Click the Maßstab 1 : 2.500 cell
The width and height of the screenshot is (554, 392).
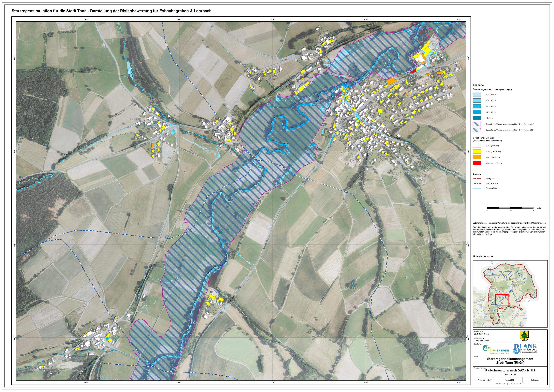click(485, 380)
